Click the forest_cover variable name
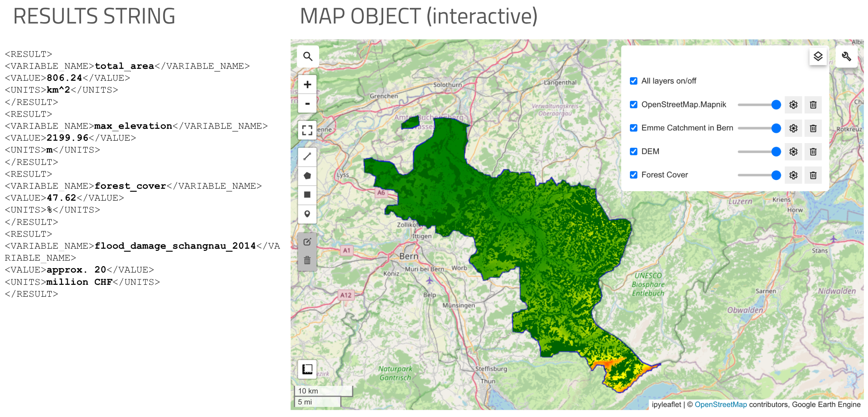 [x=130, y=186]
